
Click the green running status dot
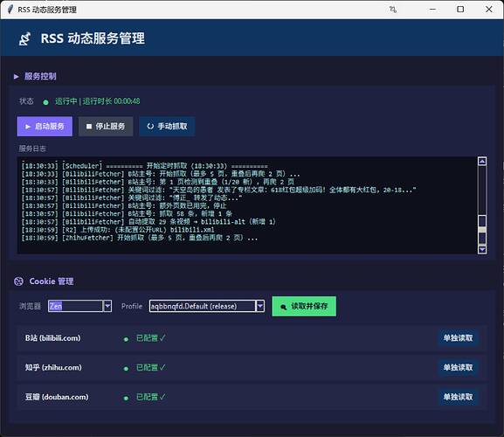tap(45, 102)
